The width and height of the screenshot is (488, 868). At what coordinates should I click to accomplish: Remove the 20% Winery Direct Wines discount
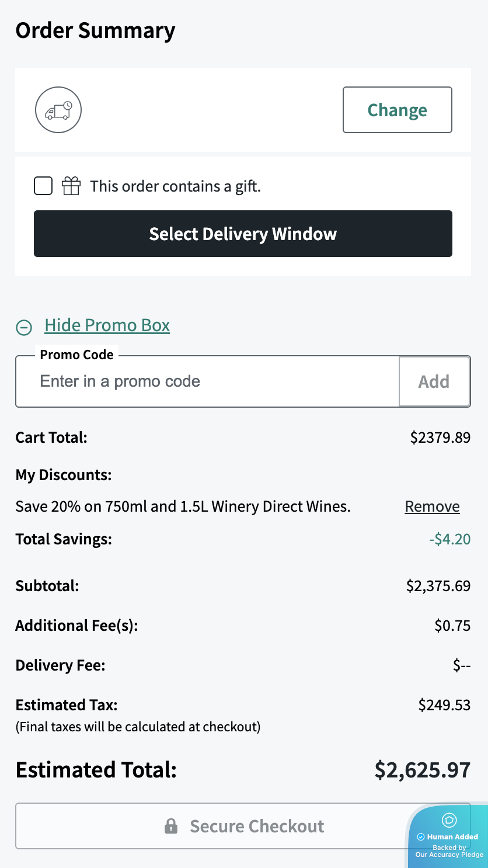pos(431,506)
